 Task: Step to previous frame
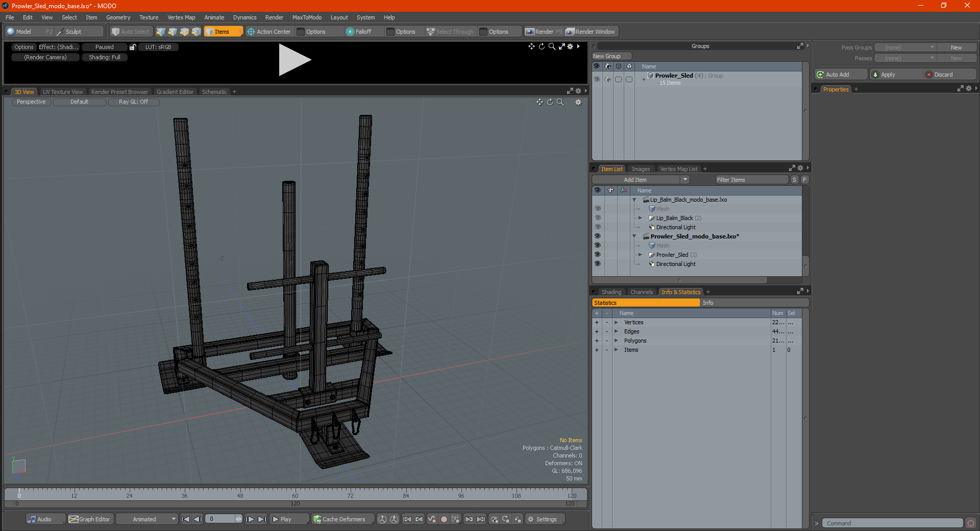tap(198, 519)
